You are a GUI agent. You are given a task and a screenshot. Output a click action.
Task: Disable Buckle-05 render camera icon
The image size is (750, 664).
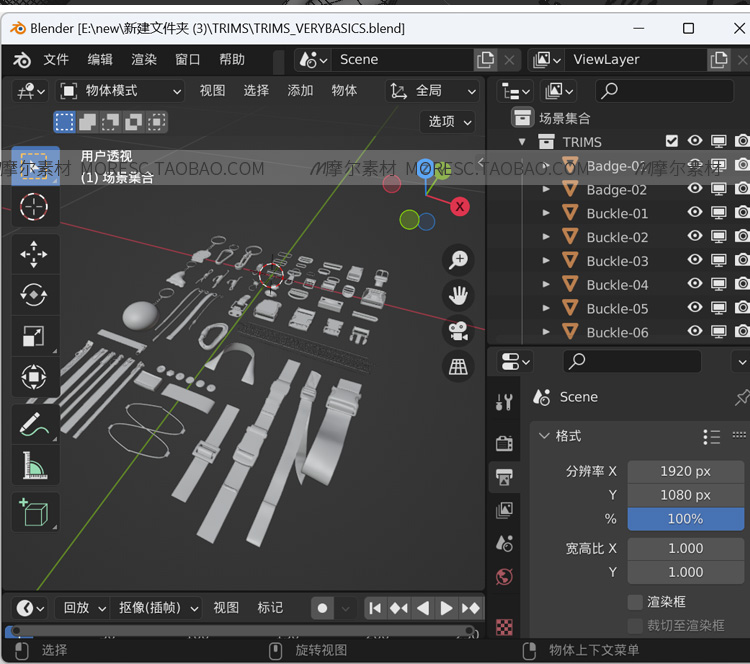[x=741, y=308]
